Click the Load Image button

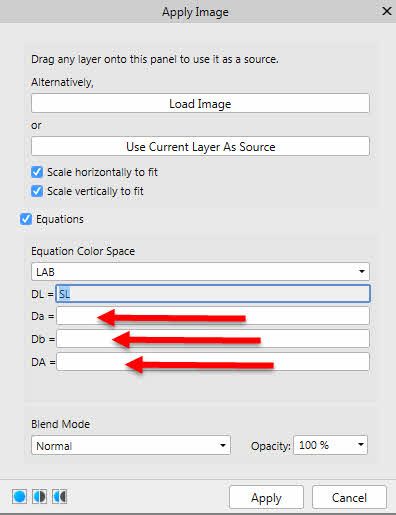200,104
